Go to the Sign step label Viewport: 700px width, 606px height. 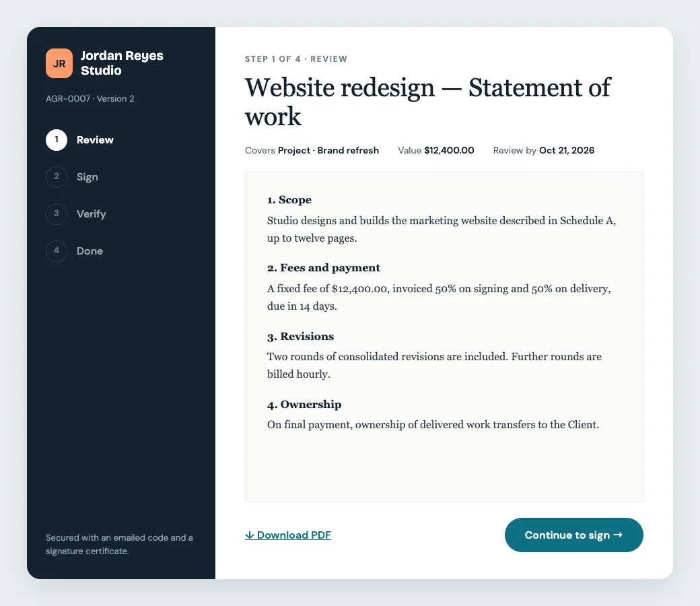87,177
